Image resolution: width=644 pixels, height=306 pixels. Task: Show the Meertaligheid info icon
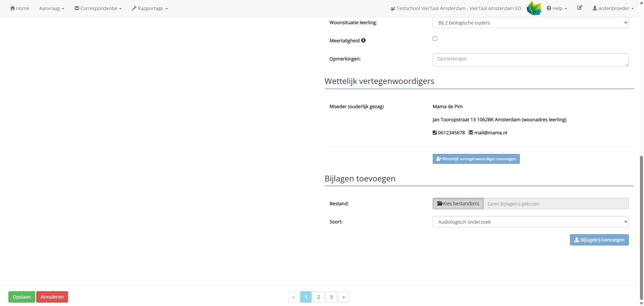tap(363, 40)
